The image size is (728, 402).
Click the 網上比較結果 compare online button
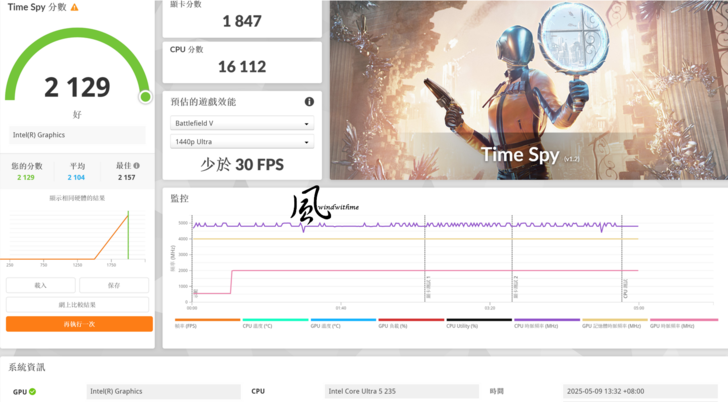click(x=77, y=305)
